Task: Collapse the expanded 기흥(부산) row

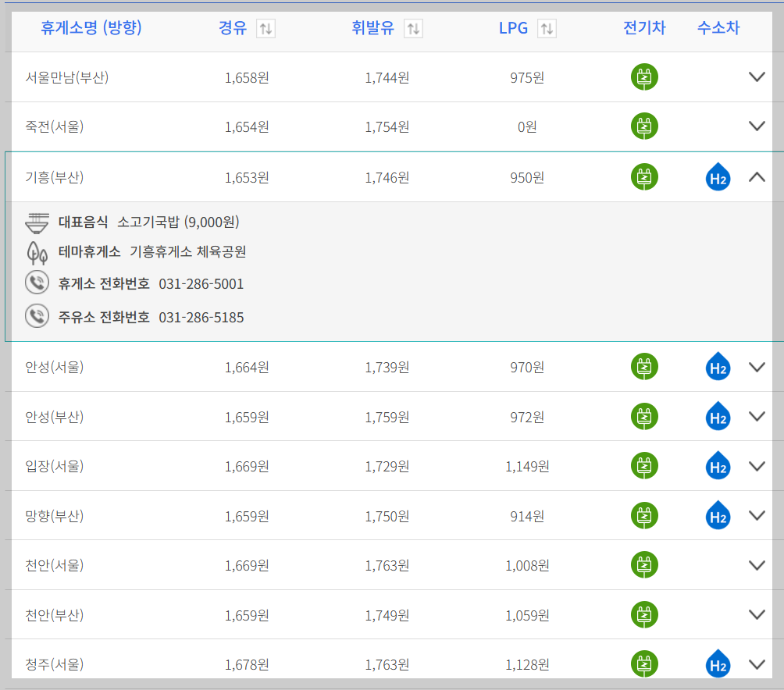Action: click(756, 177)
